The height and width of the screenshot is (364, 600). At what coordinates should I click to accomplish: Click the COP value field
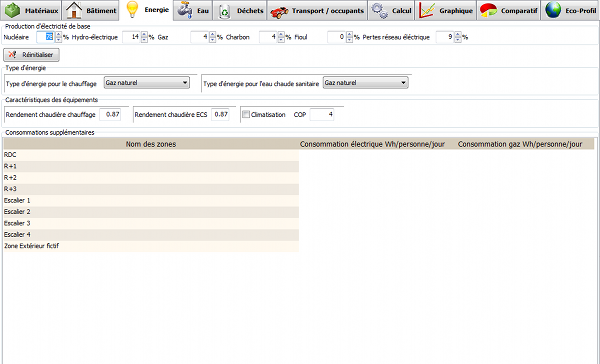click(x=322, y=114)
